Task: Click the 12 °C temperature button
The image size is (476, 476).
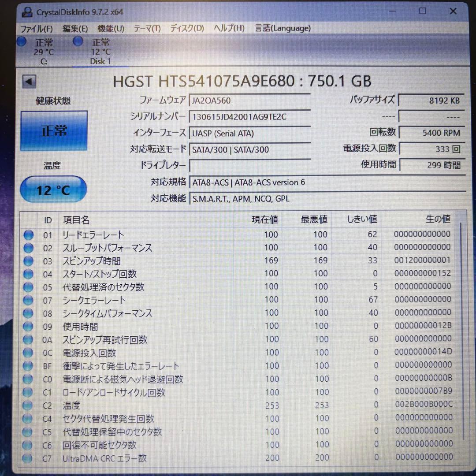Action: pyautogui.click(x=53, y=189)
